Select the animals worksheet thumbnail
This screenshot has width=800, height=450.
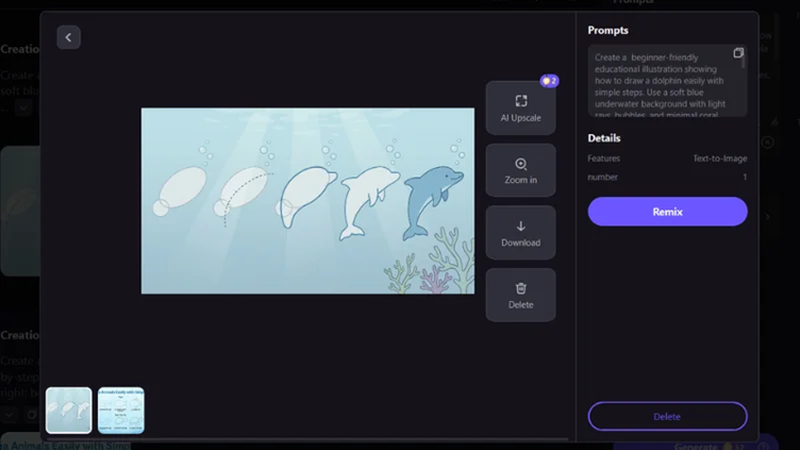(x=121, y=410)
